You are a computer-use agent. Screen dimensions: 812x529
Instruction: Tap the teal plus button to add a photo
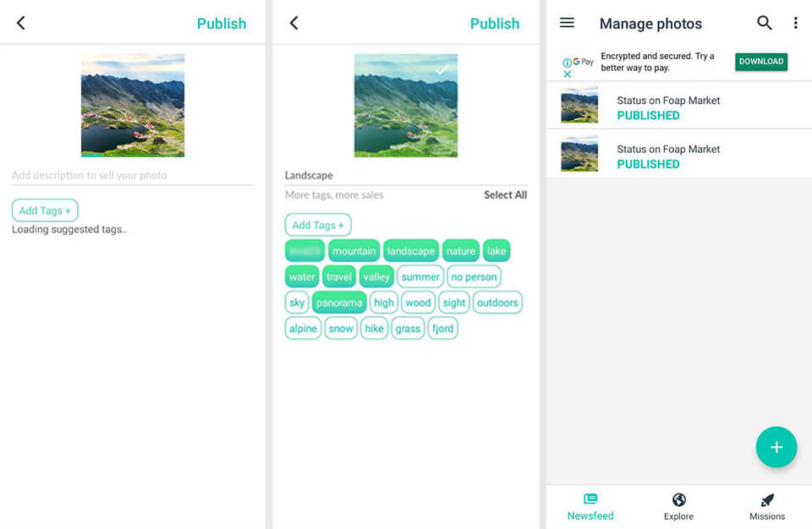[x=776, y=447]
